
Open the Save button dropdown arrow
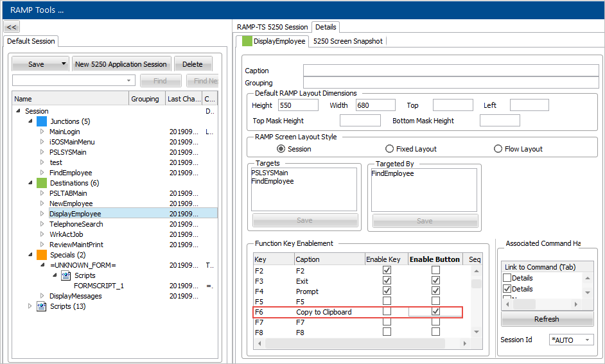[63, 64]
